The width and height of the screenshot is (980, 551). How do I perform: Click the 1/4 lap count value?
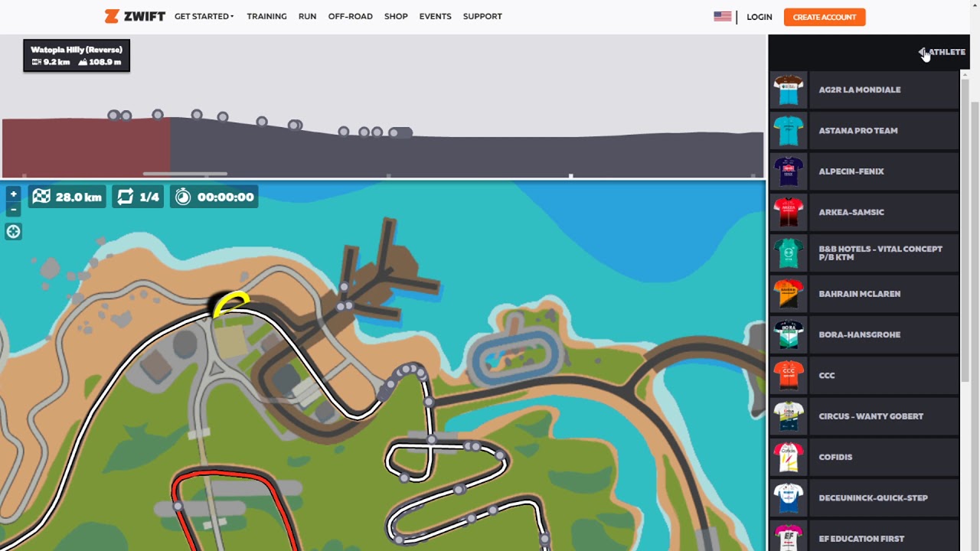[149, 197]
